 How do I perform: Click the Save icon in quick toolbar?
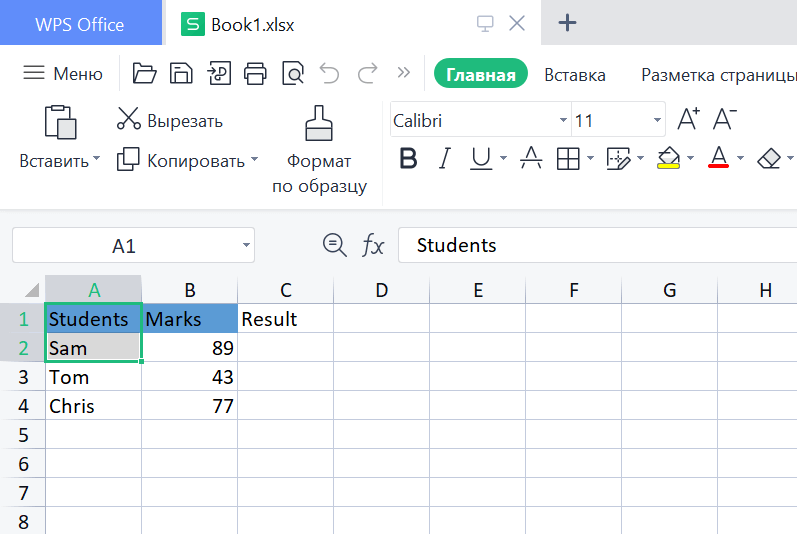[181, 73]
